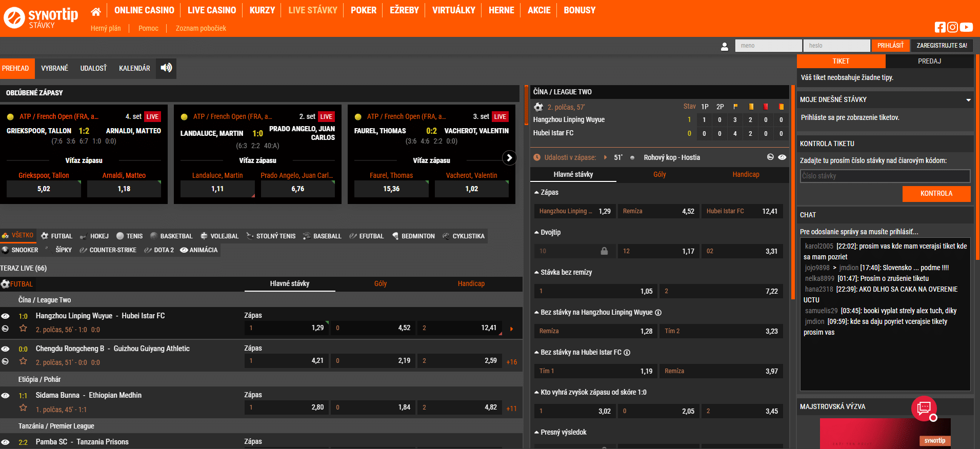Viewport: 980px width, 449px height.
Task: Filter live events by Stolný tenis
Action: coord(271,236)
